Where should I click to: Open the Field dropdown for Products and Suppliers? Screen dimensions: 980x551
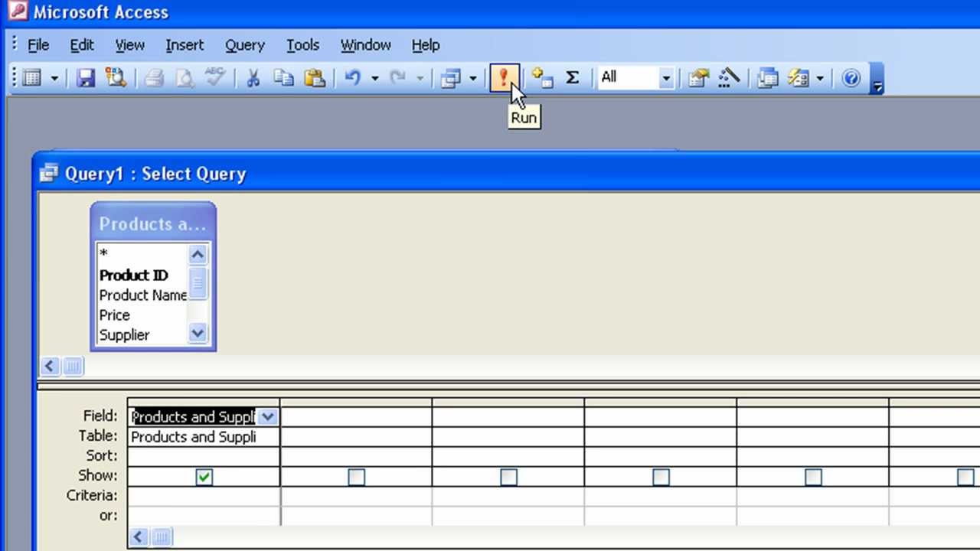(x=267, y=416)
